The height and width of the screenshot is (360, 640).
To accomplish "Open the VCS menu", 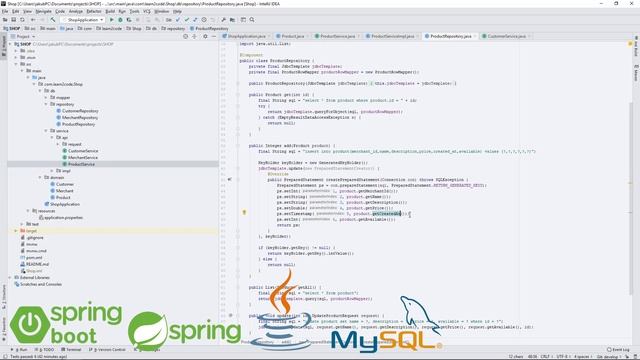I will tap(147, 11).
